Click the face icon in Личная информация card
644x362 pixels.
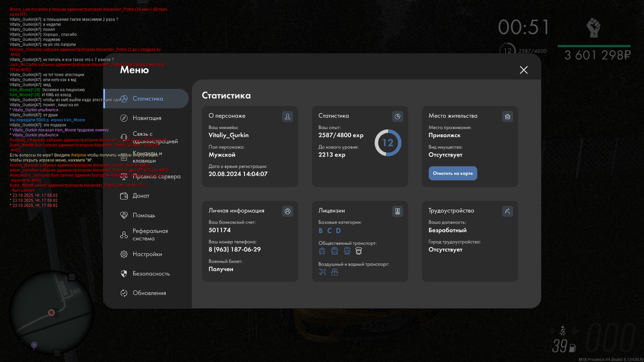287,211
